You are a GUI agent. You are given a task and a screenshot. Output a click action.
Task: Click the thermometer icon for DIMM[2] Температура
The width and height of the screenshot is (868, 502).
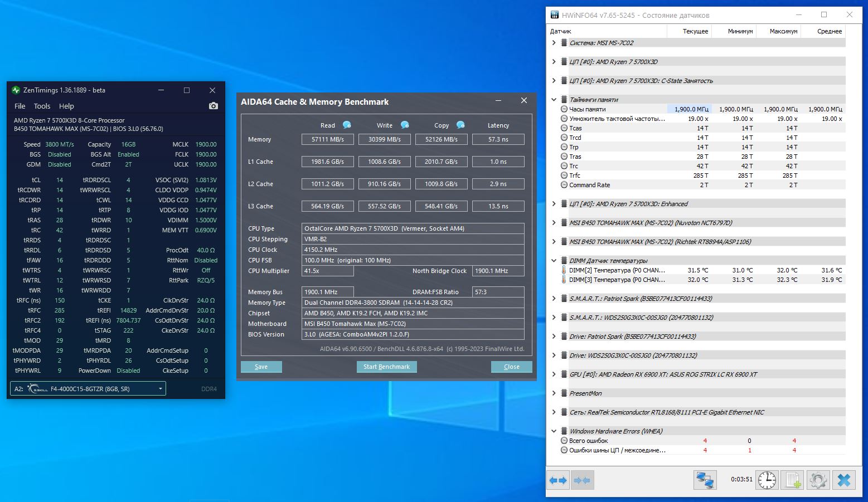(x=564, y=270)
